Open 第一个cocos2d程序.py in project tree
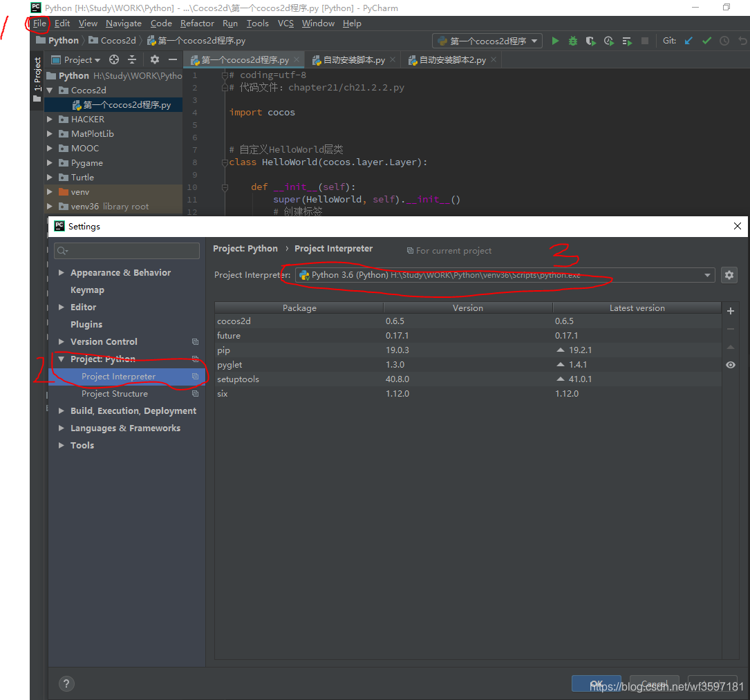Screen dimensions: 750x700 pyautogui.click(x=114, y=105)
